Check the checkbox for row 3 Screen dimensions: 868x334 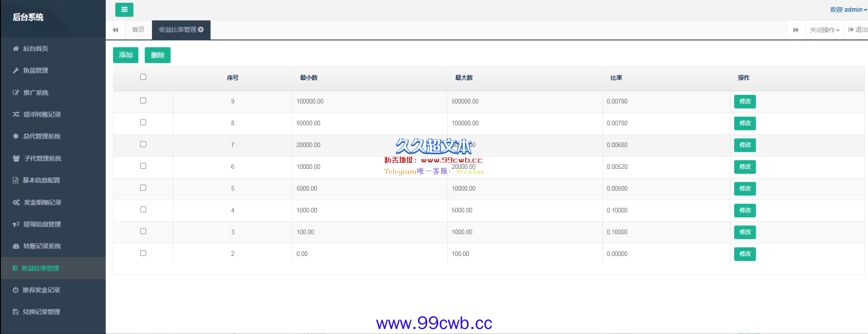pyautogui.click(x=143, y=231)
